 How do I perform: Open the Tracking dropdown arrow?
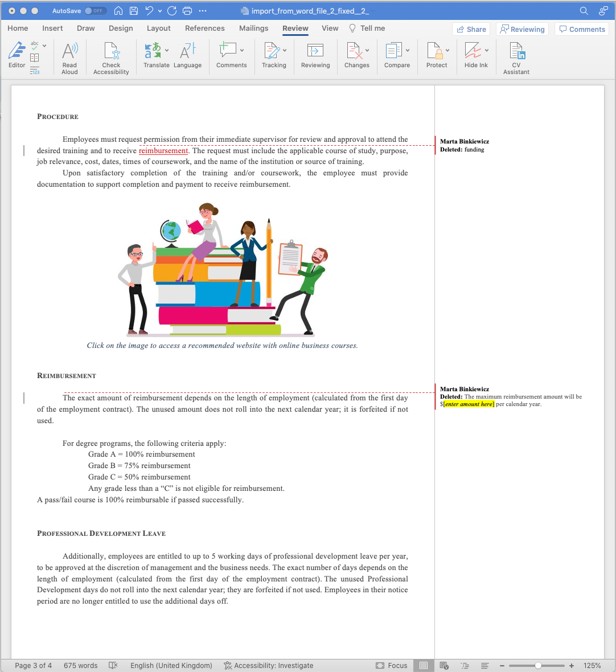tap(284, 50)
